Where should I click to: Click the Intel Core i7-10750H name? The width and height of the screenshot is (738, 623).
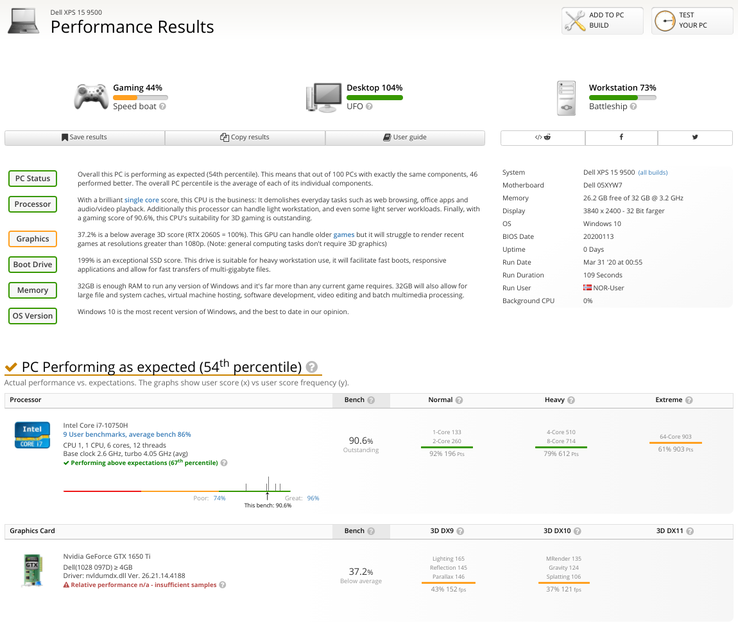[96, 425]
